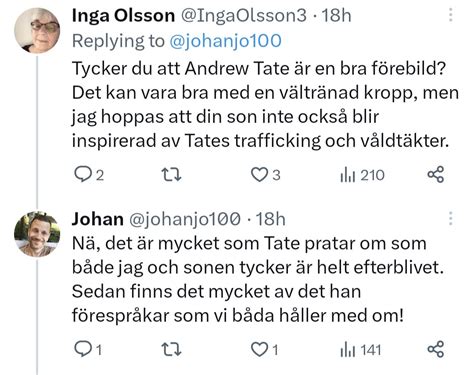Open the 18h timestamp on Johan's tweet
This screenshot has width=474, height=375.
(270, 219)
